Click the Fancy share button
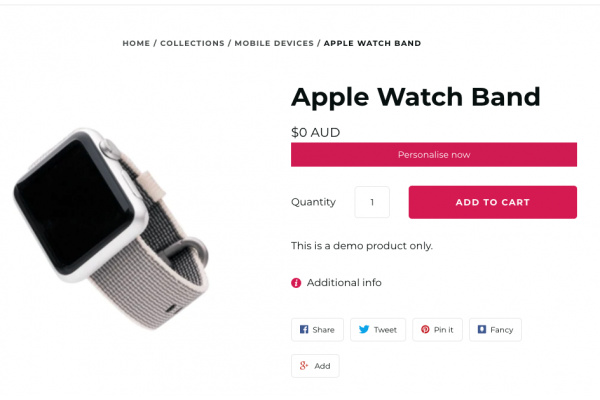 tap(495, 330)
